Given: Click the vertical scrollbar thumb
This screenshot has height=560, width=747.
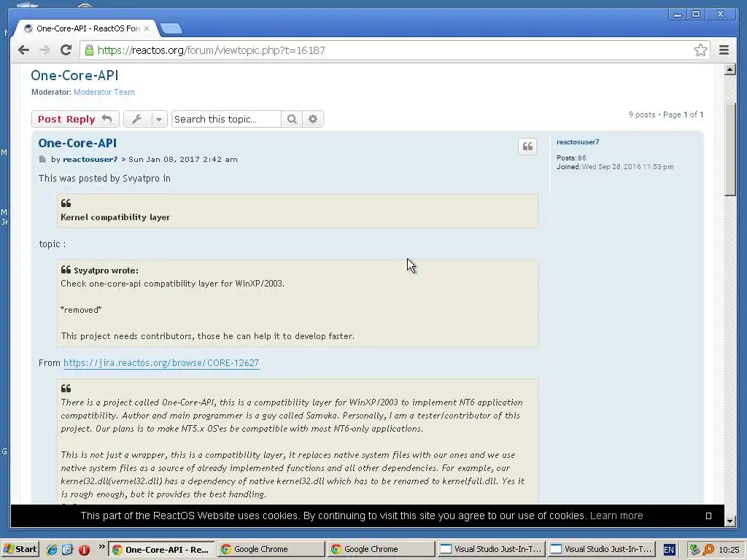Looking at the screenshot, I should click(x=729, y=149).
